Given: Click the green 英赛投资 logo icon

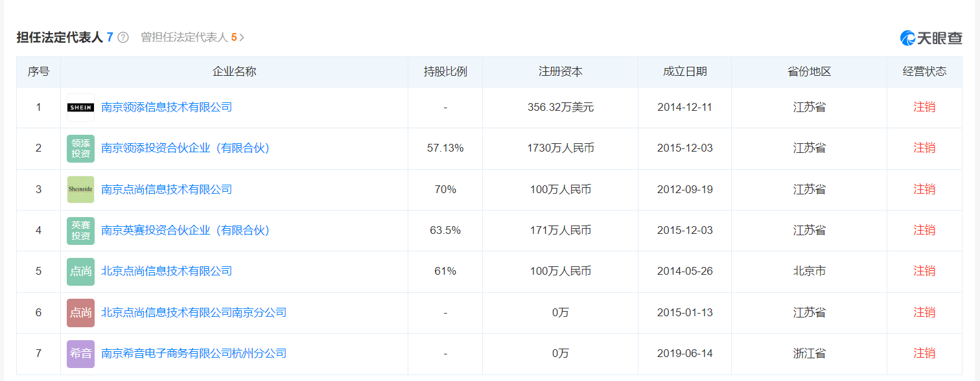Looking at the screenshot, I should tap(80, 231).
